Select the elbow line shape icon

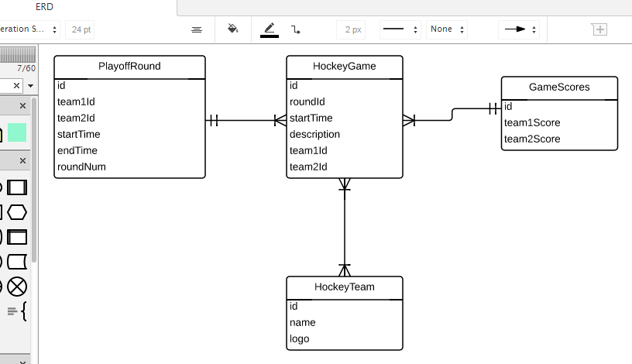296,29
